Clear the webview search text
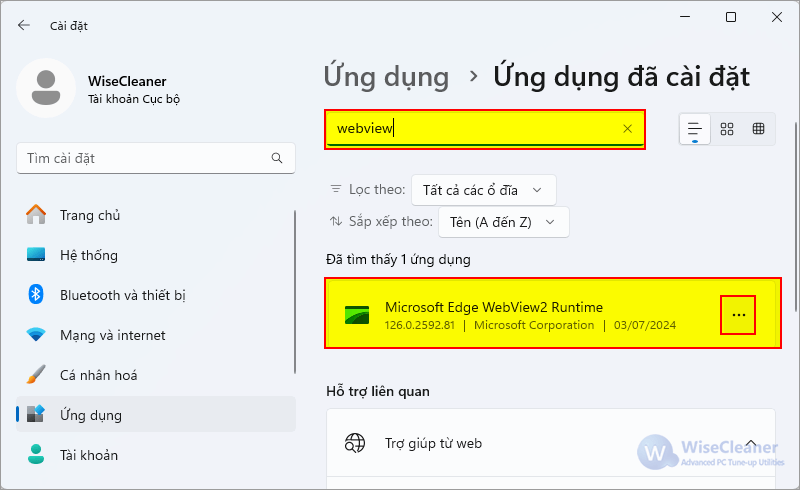 tap(628, 129)
